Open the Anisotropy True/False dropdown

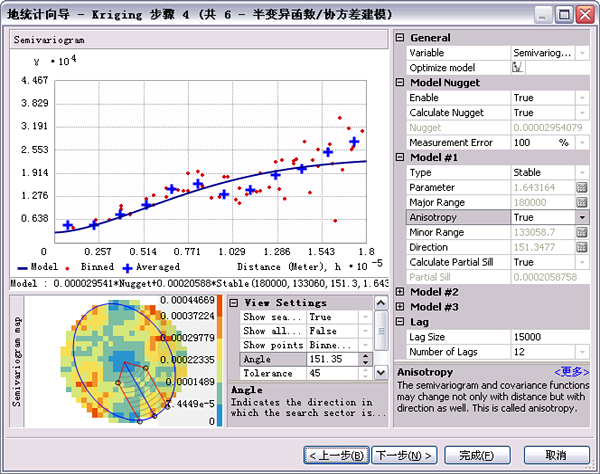click(581, 217)
